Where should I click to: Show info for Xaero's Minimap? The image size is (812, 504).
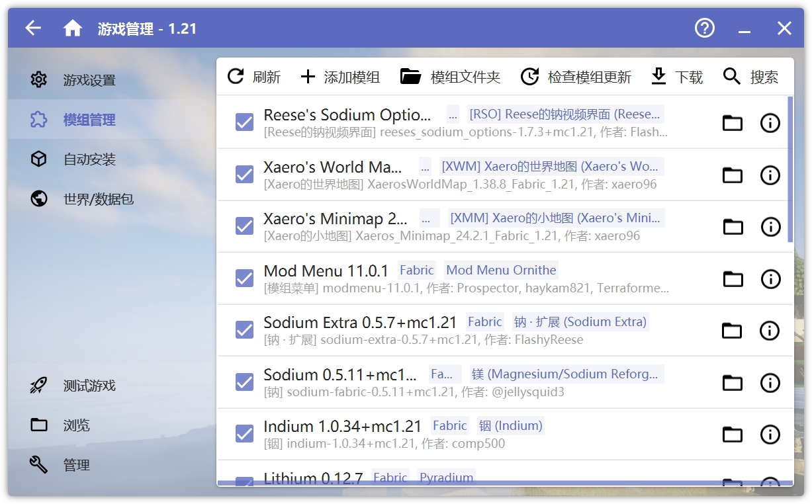point(770,227)
